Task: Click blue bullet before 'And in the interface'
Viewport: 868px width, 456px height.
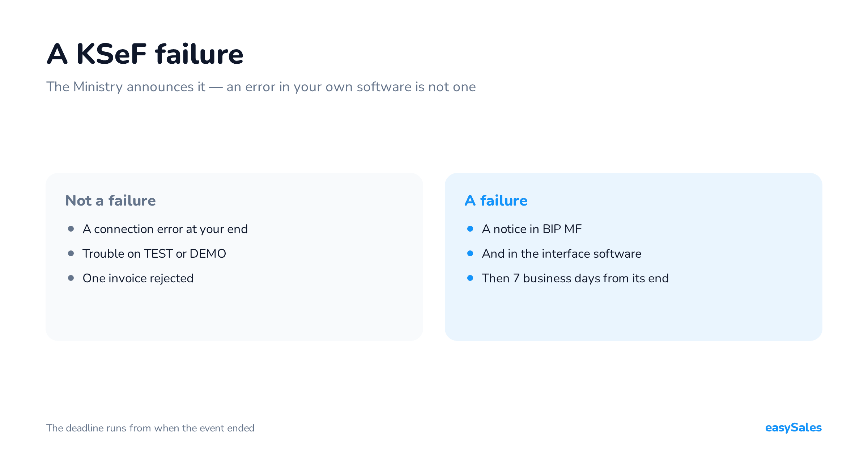Action: 470,253
